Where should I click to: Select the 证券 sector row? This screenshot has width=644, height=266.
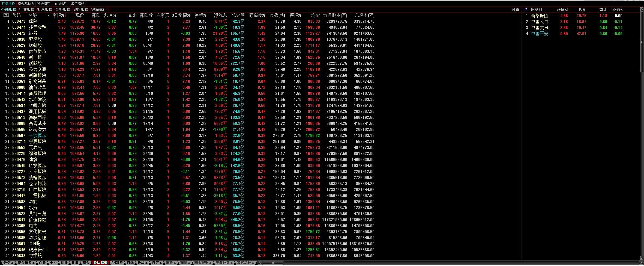(188, 33)
